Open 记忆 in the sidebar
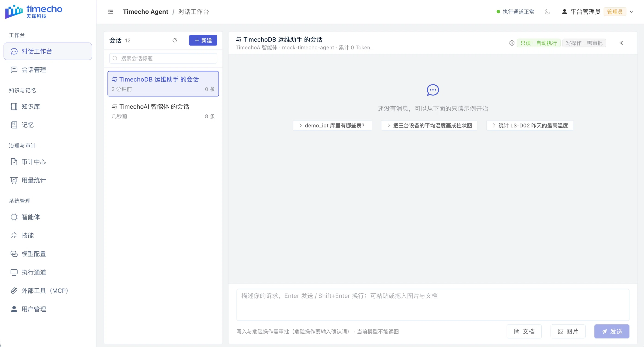The image size is (644, 347). click(x=48, y=125)
